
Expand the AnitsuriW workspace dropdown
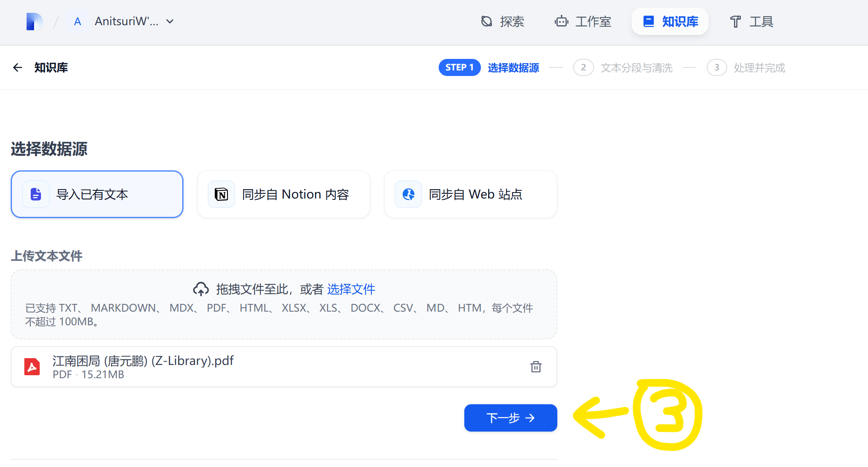(170, 21)
